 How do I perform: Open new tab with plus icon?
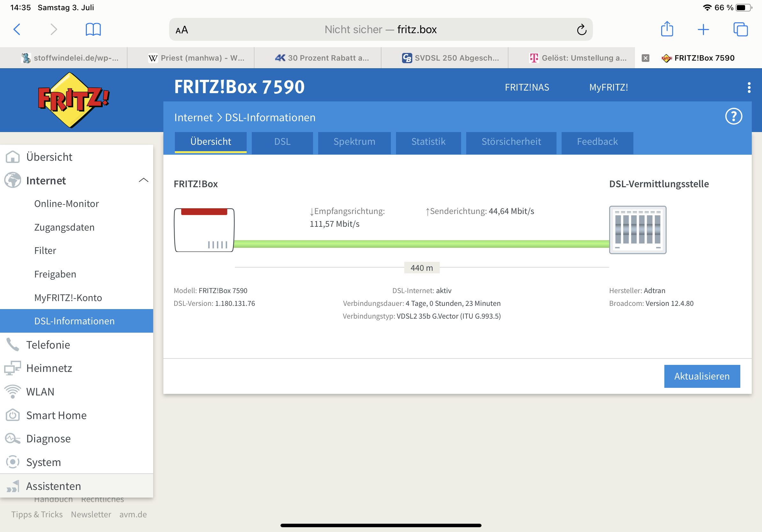click(703, 29)
